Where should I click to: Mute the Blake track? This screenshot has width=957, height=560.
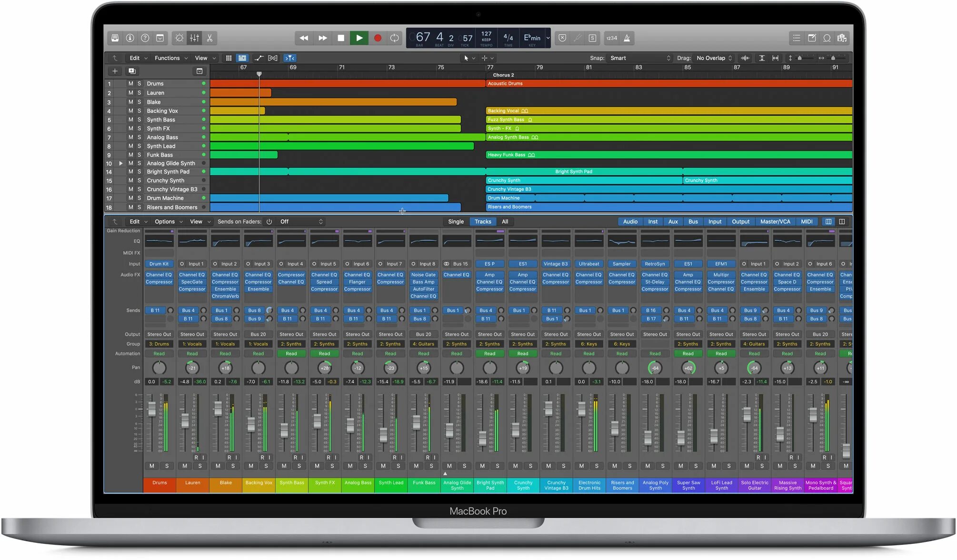point(130,102)
